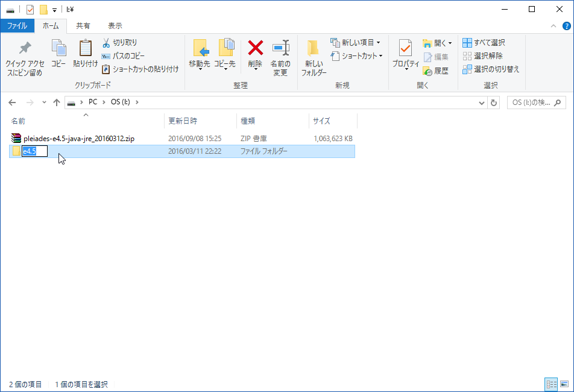Expand the chevron after OS (I:) in path
This screenshot has width=574, height=392.
[x=137, y=102]
